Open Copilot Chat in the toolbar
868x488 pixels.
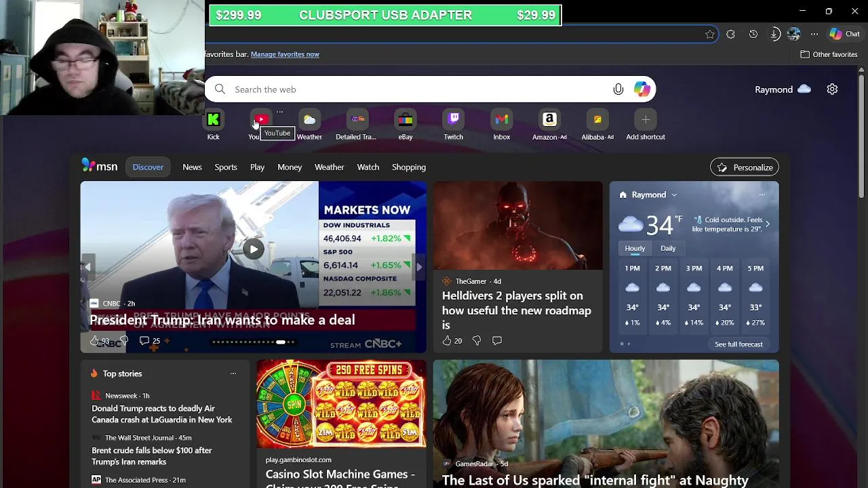pyautogui.click(x=845, y=34)
